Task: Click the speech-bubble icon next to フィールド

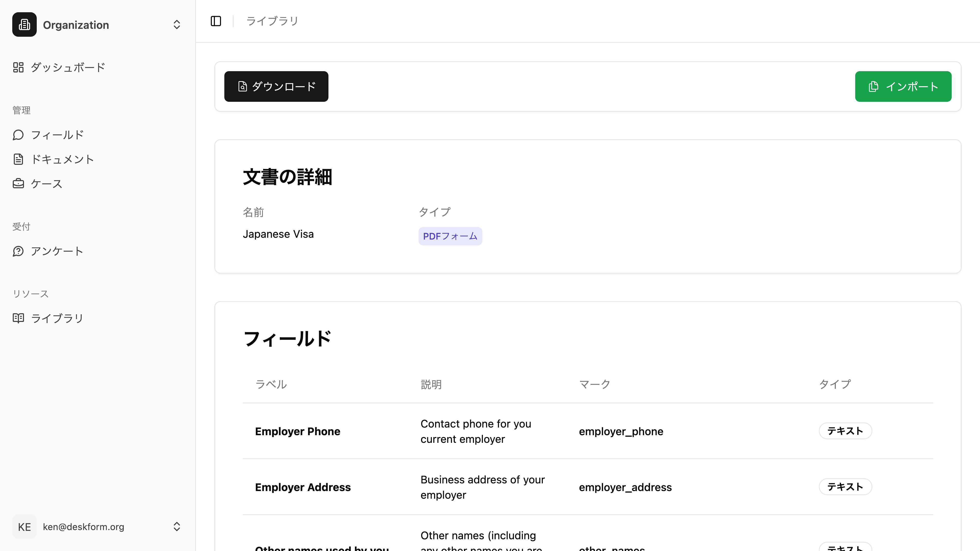Action: tap(18, 135)
